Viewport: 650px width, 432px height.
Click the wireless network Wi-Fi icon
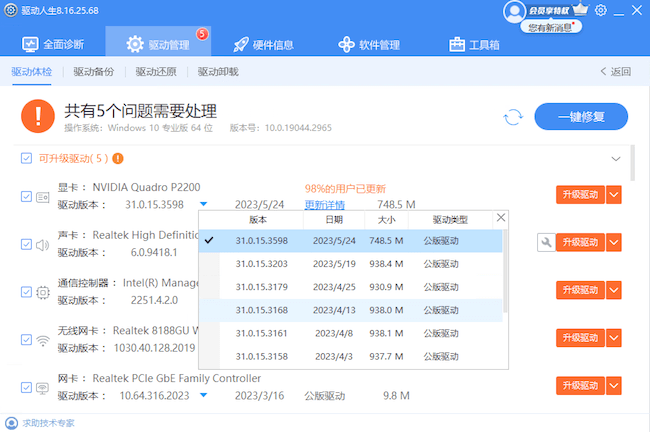tap(43, 340)
